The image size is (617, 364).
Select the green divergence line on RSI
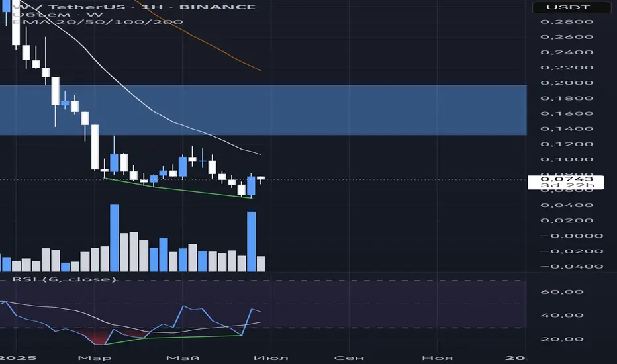[173, 340]
